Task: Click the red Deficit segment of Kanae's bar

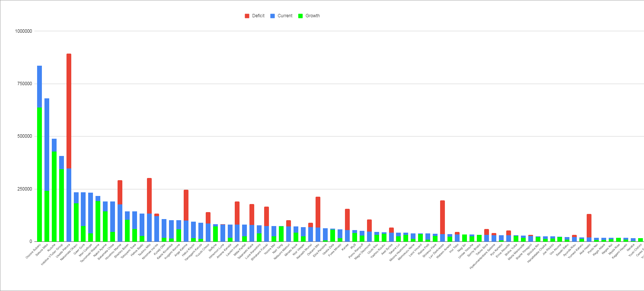Action: click(x=347, y=219)
